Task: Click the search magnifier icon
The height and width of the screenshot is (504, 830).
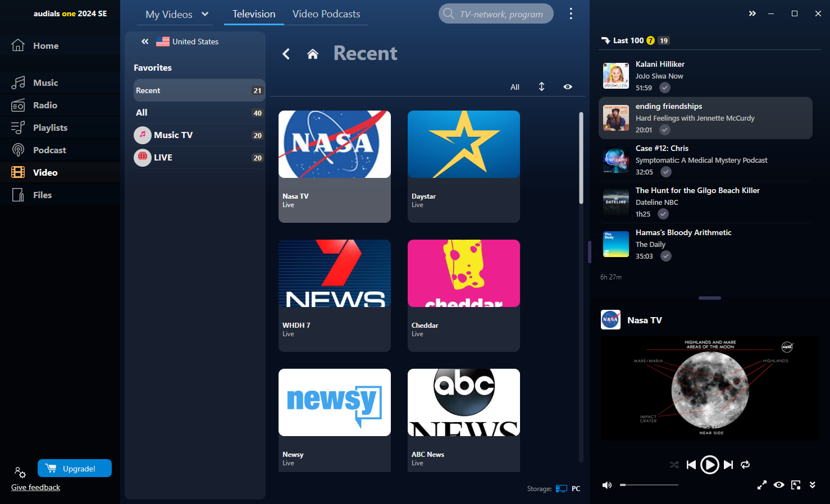Action: 448,13
